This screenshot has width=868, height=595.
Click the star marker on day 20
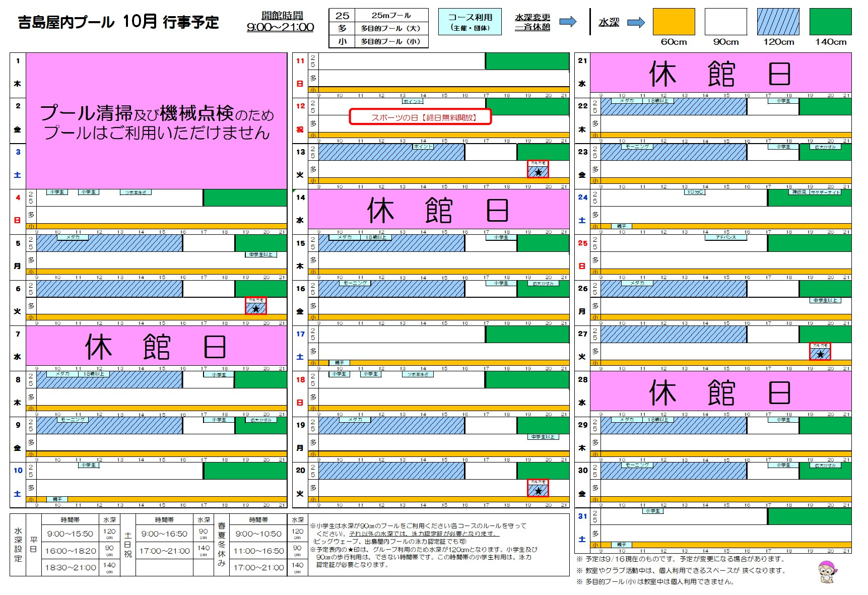tap(538, 491)
